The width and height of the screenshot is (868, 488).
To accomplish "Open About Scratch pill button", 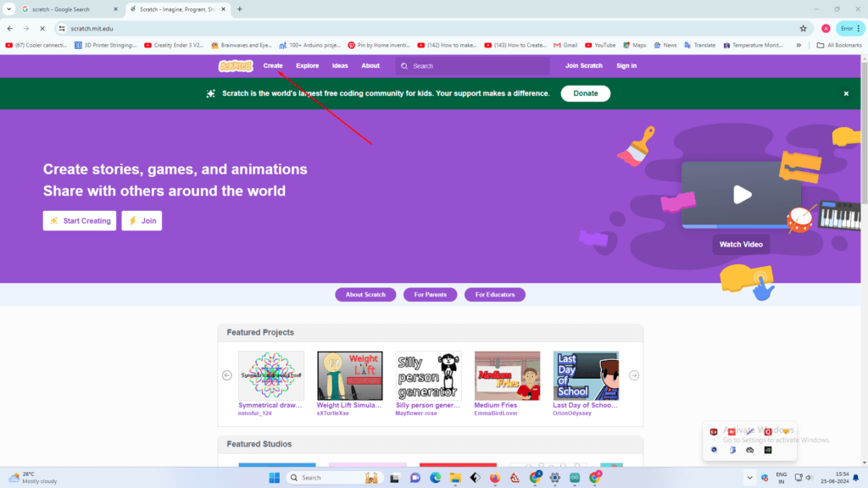I will click(365, 294).
